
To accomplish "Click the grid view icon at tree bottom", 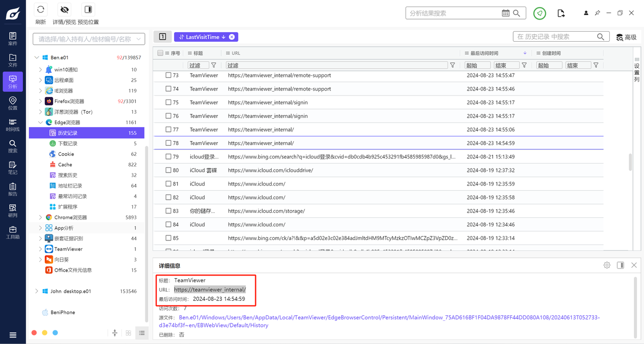I will pyautogui.click(x=128, y=333).
